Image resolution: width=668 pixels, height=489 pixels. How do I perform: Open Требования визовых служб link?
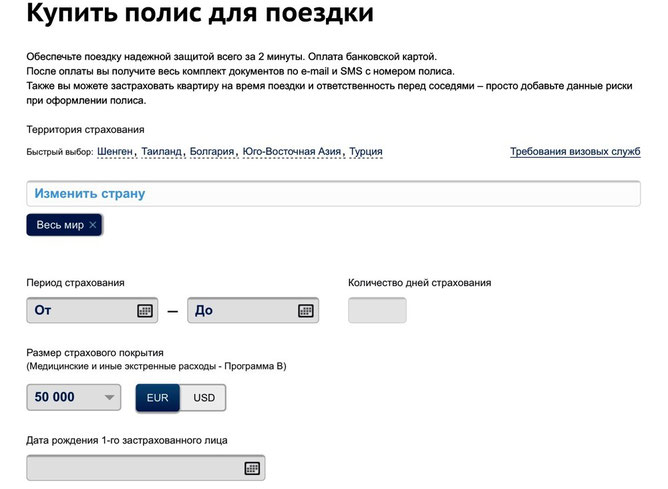click(575, 151)
